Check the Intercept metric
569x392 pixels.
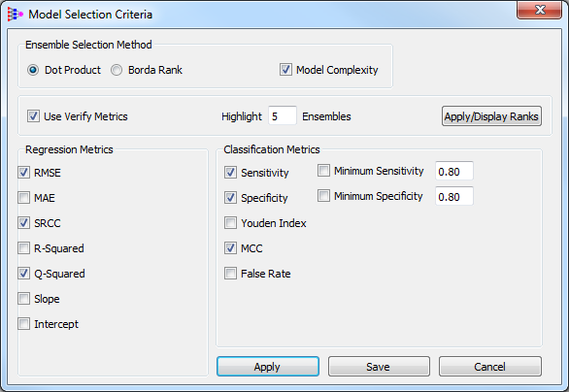coord(24,323)
